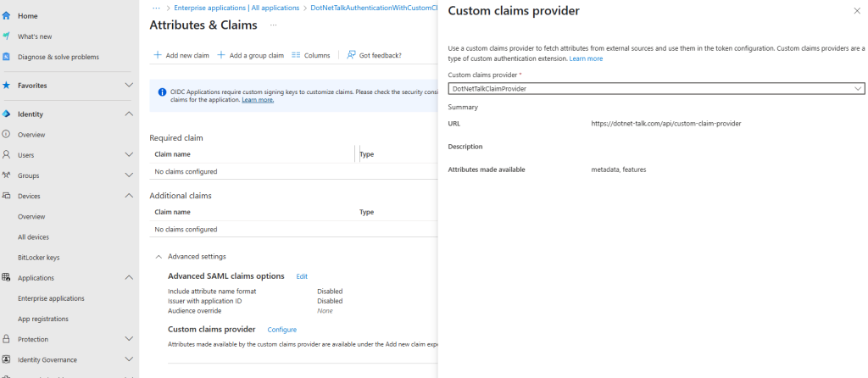Go to All devices
The image size is (868, 378).
pos(33,236)
